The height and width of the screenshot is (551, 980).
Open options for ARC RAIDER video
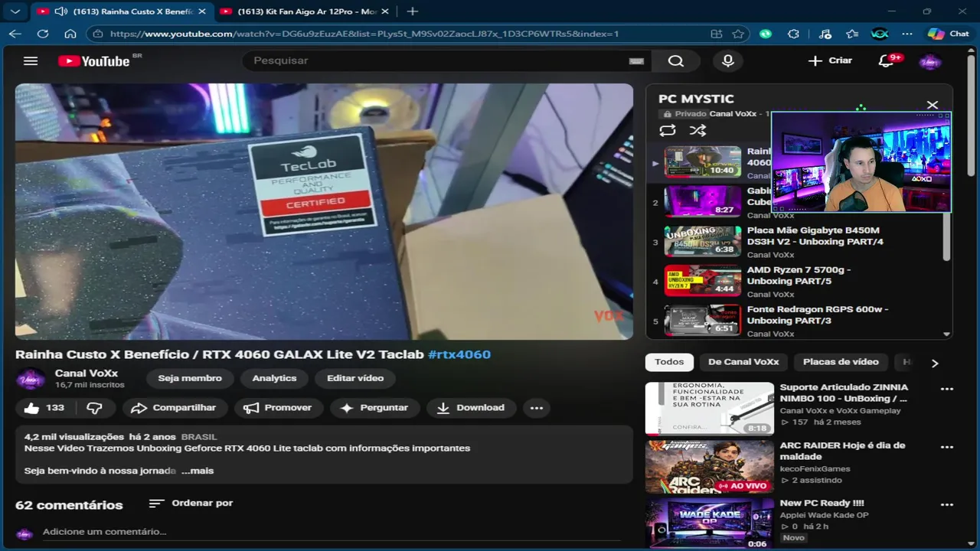(x=947, y=447)
